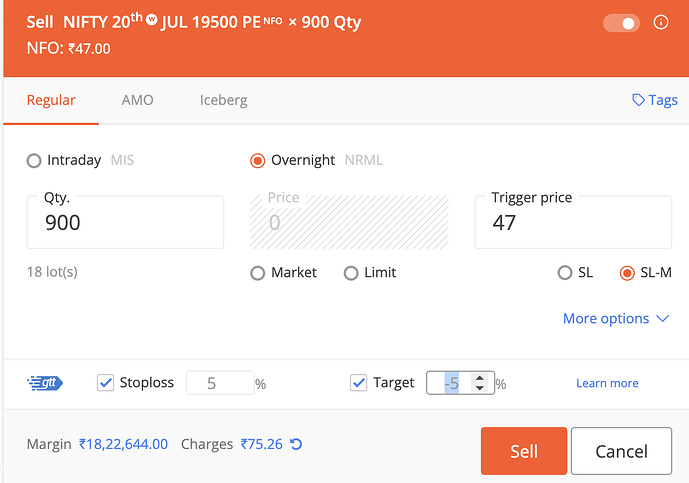689x483 pixels.
Task: Click the weekly expiry 'W' badge icon
Action: pyautogui.click(x=152, y=20)
